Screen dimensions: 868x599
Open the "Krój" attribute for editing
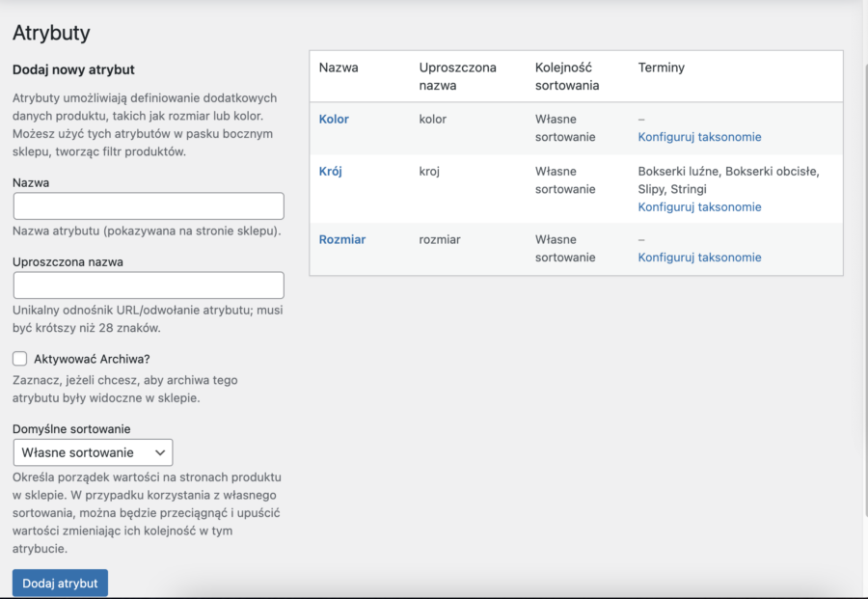pyautogui.click(x=330, y=172)
